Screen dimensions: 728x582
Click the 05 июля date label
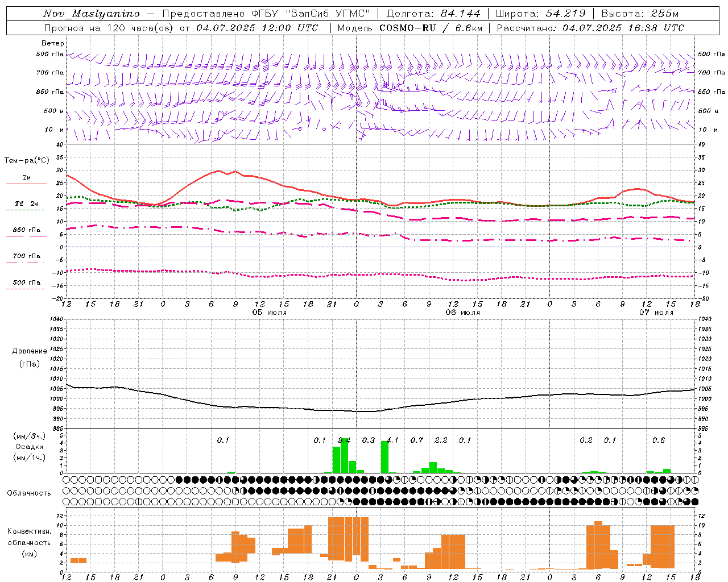point(270,313)
